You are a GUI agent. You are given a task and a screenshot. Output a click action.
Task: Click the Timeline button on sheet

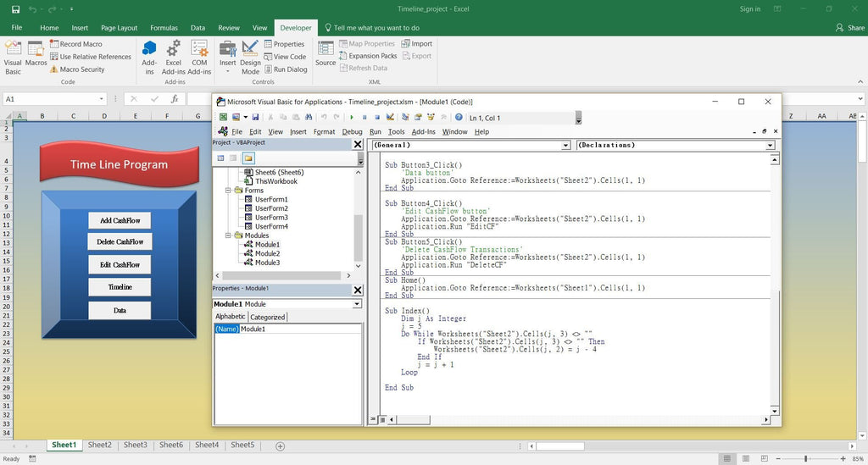120,287
